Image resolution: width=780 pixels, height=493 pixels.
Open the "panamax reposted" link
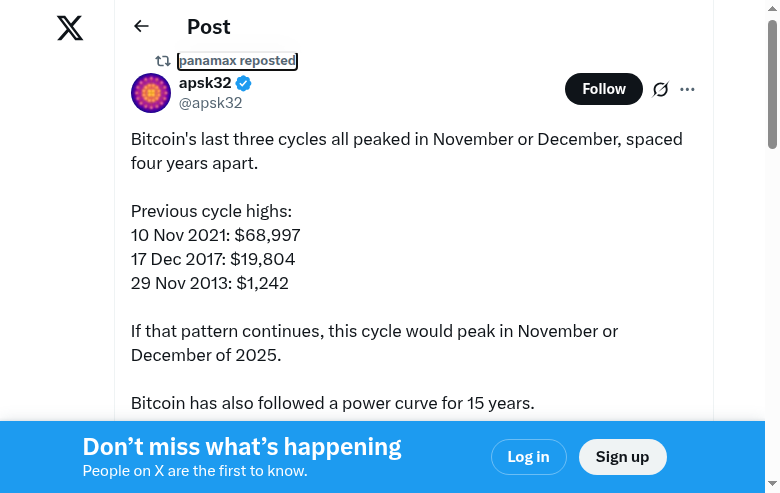pos(237,61)
